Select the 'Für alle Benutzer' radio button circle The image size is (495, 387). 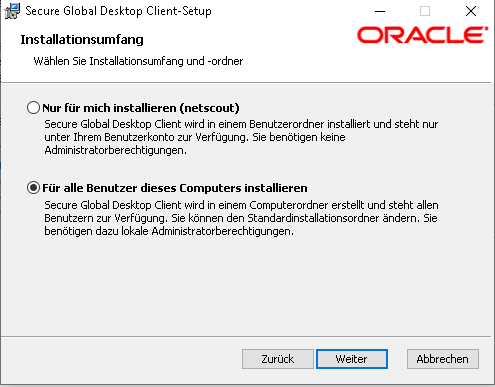pyautogui.click(x=33, y=188)
